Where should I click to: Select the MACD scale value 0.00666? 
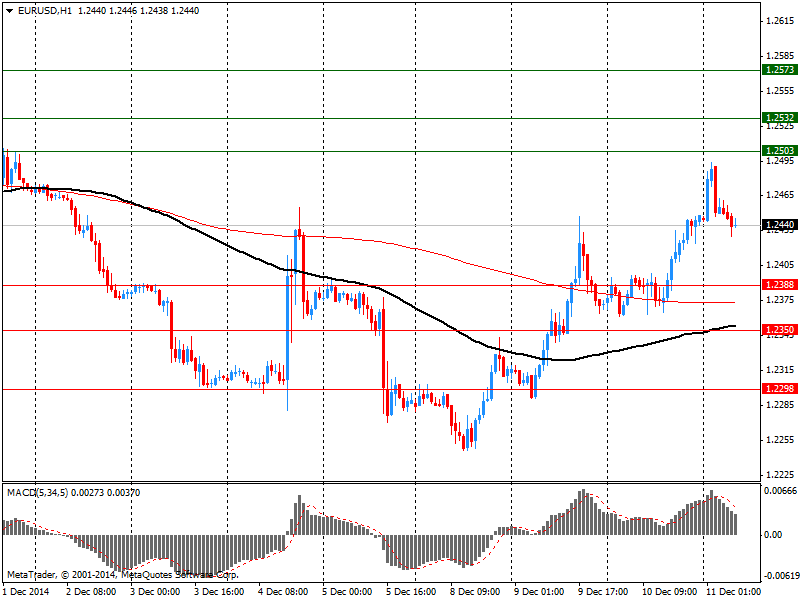coord(780,491)
